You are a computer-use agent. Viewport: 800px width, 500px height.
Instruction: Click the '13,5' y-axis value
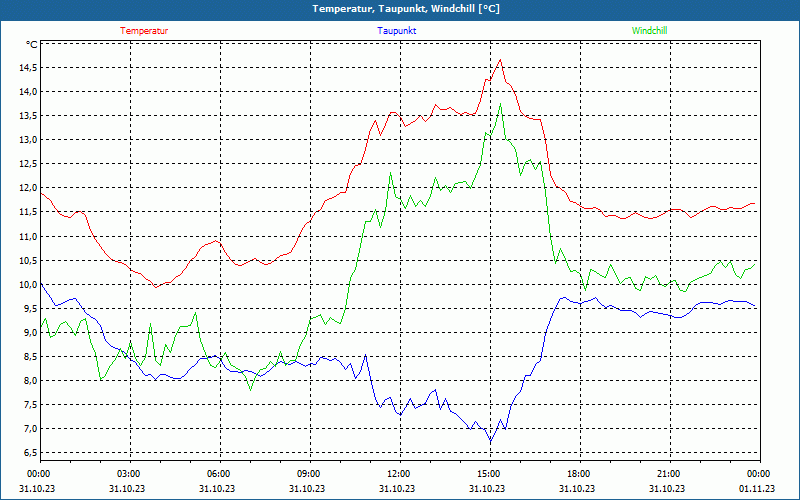tap(29, 116)
